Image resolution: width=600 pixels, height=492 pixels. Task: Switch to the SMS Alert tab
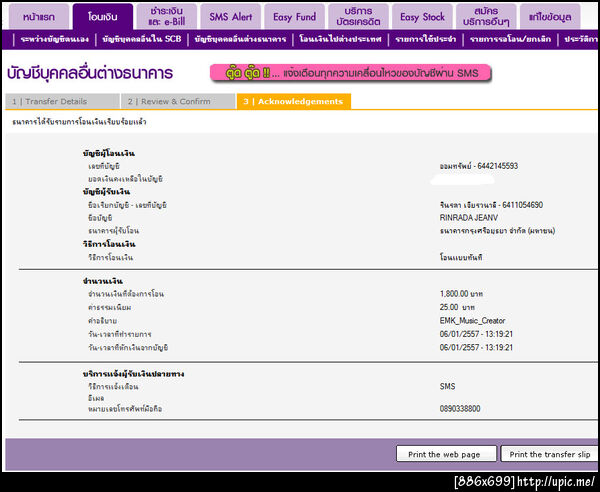230,17
